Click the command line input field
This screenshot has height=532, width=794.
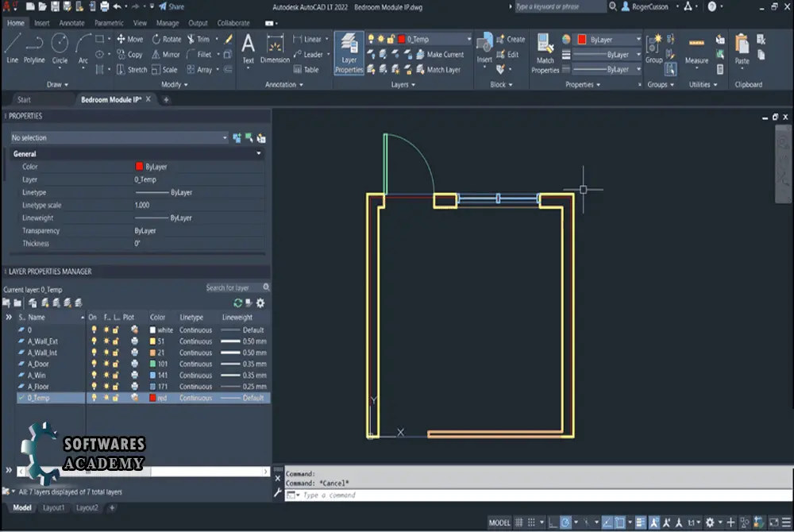(538, 495)
